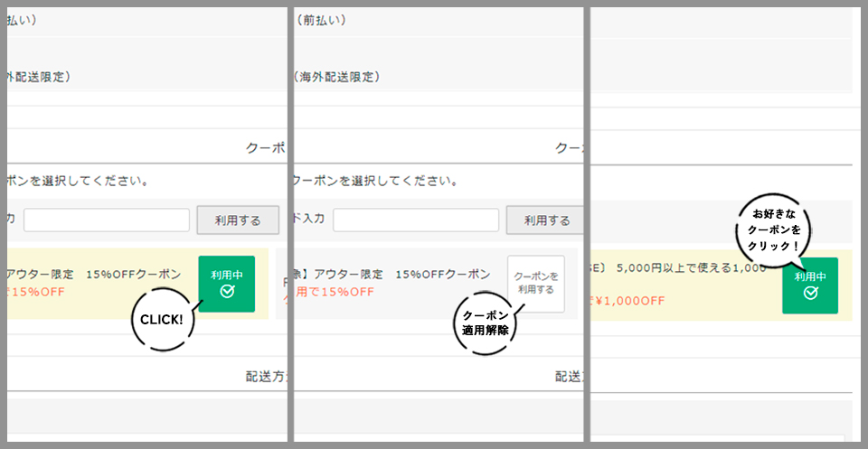Click the round CLICK! callout bubble

tap(162, 320)
